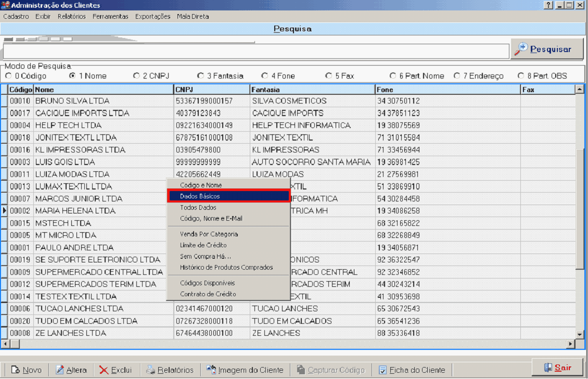588x379 pixels.
Task: Select Limite de Crédito menu entry
Action: pyautogui.click(x=203, y=245)
